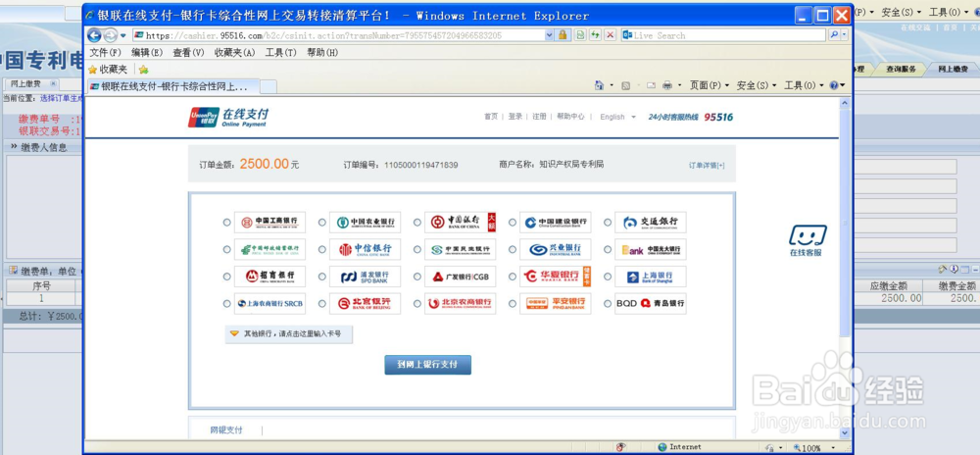Viewport: 980px width, 455px height.
Task: Open the address bar URL history dropdown
Action: pos(550,35)
